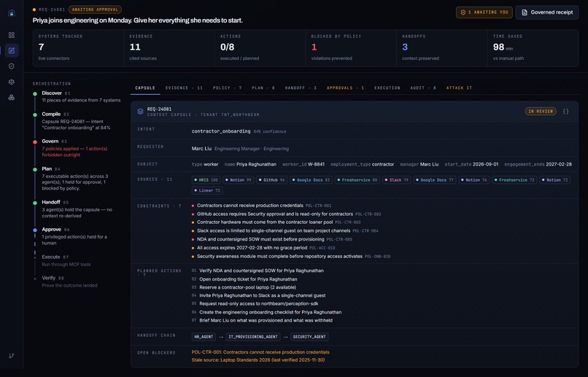Screen dimensions: 588x377
Task: Open the Governed receipt button
Action: click(x=547, y=12)
